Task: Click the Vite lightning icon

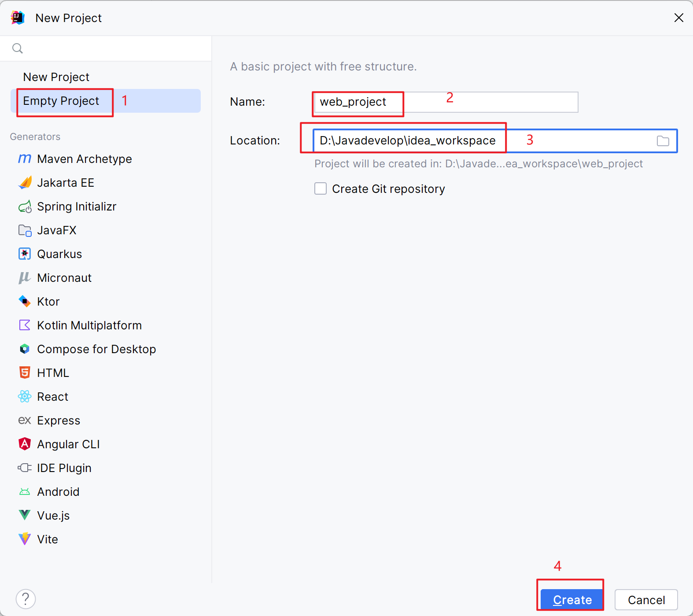Action: pyautogui.click(x=25, y=539)
